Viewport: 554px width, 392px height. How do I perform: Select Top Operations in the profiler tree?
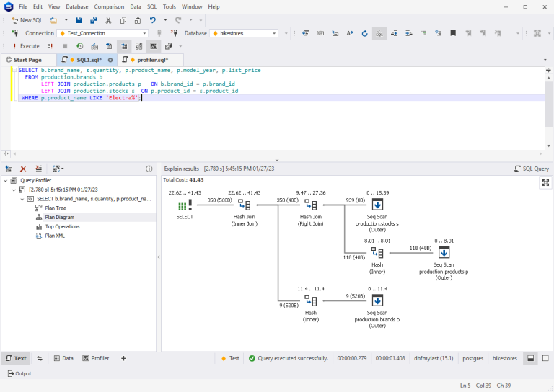(x=62, y=226)
